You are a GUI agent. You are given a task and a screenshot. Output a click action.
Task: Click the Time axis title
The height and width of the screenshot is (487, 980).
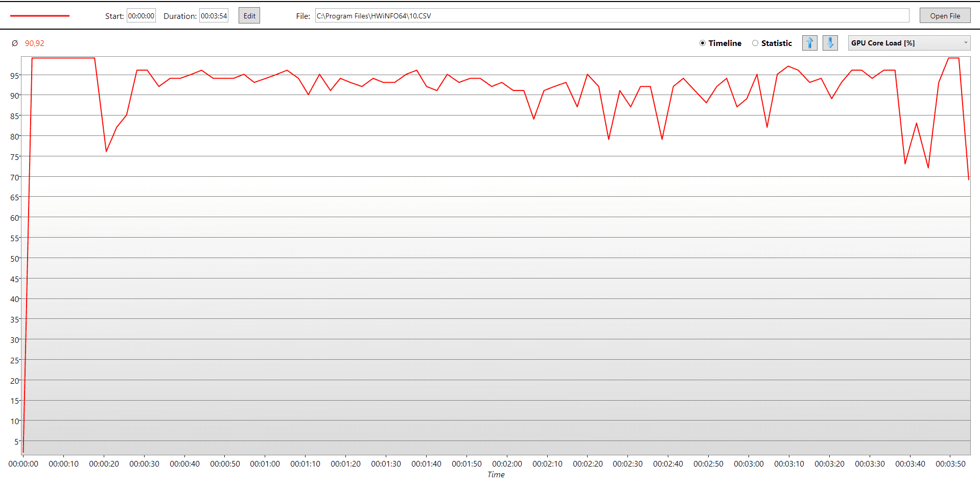tap(496, 475)
